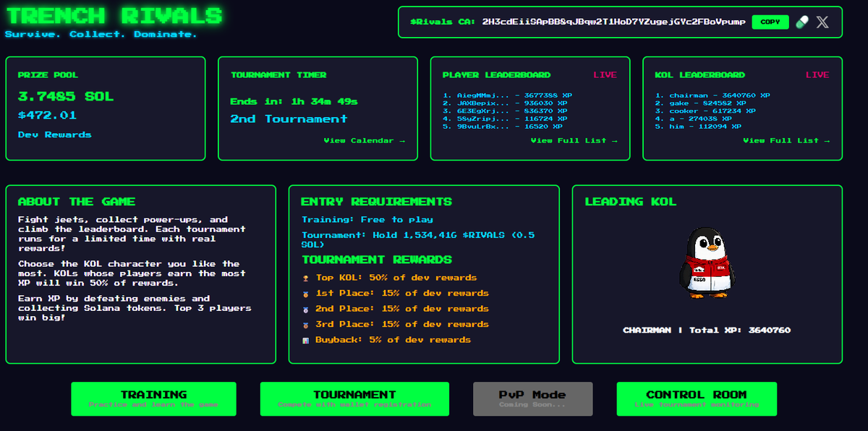Click the ABOUT THE GAME heading
The height and width of the screenshot is (431, 868).
pos(77,202)
